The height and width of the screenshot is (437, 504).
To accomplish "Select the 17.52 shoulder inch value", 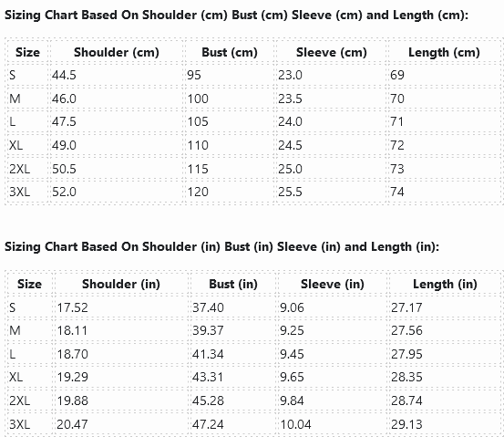I will pos(72,307).
